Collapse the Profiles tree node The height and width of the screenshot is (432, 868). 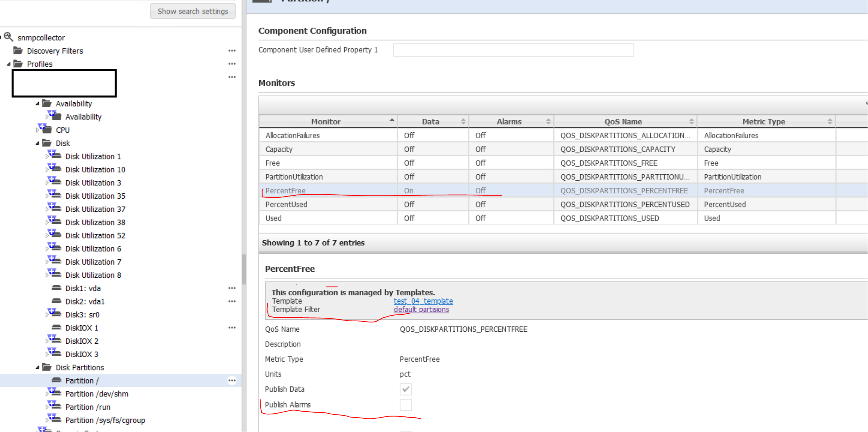[9, 64]
